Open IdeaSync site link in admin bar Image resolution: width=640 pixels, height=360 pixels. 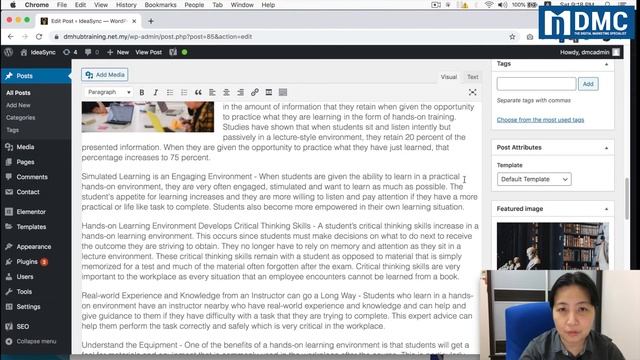[38, 52]
